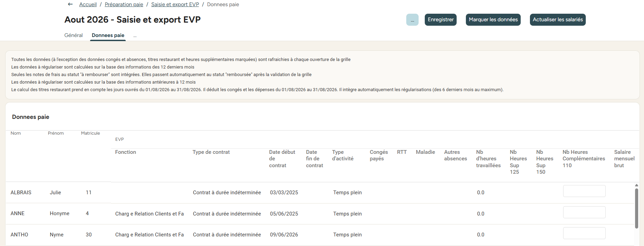This screenshot has height=246, width=644.
Task: Click the Enregistrer button
Action: coord(441,20)
